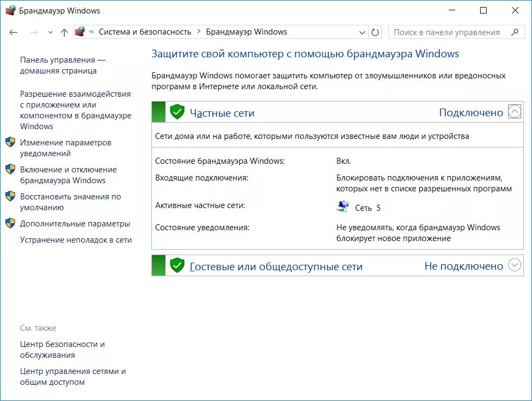Click the firewall icon in the address bar
The height and width of the screenshot is (401, 532).
click(x=80, y=31)
